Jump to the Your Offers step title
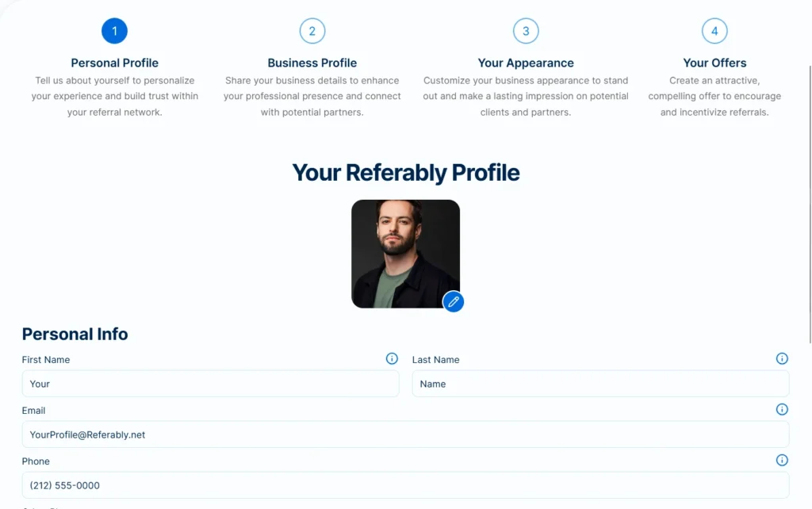 tap(714, 63)
